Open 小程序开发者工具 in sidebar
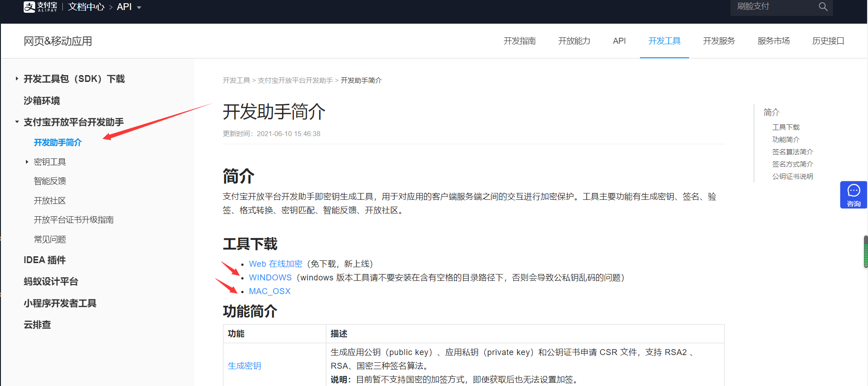 60,303
